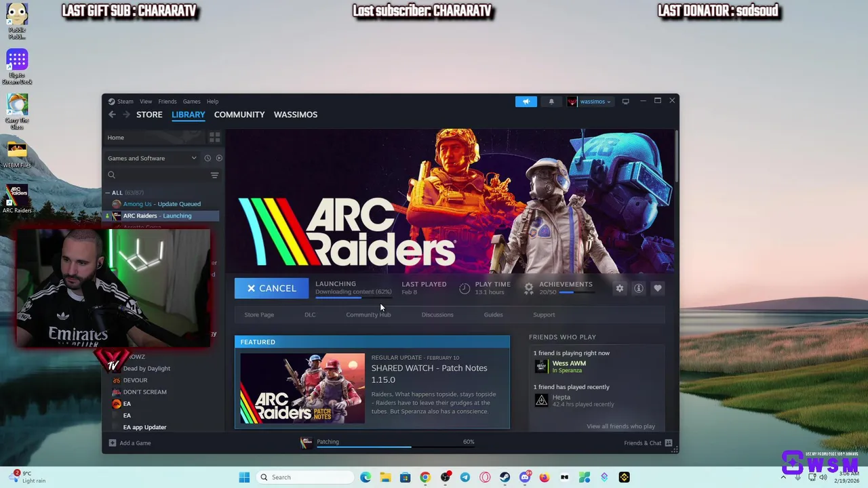Go back using the back arrow
Image resolution: width=868 pixels, height=488 pixels.
tap(113, 115)
